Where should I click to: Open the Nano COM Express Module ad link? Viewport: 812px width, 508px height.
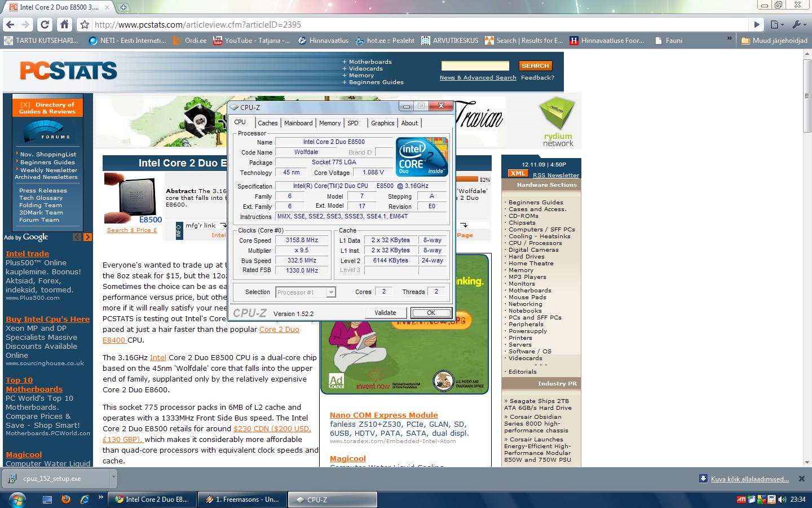coord(384,415)
